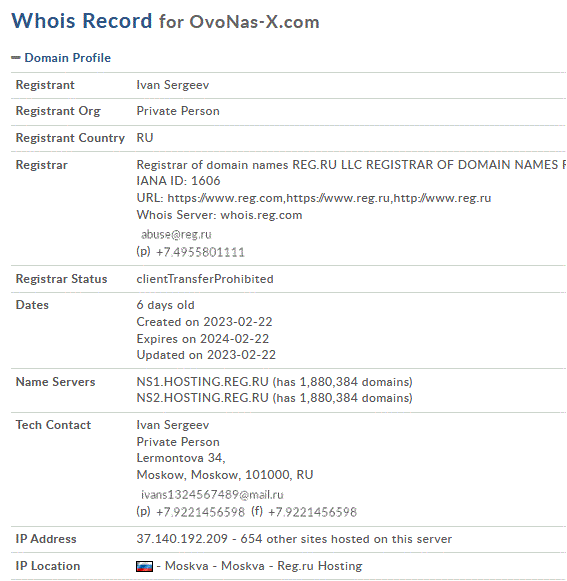567x581 pixels.
Task: Click the Russian flag icon
Action: tap(145, 566)
